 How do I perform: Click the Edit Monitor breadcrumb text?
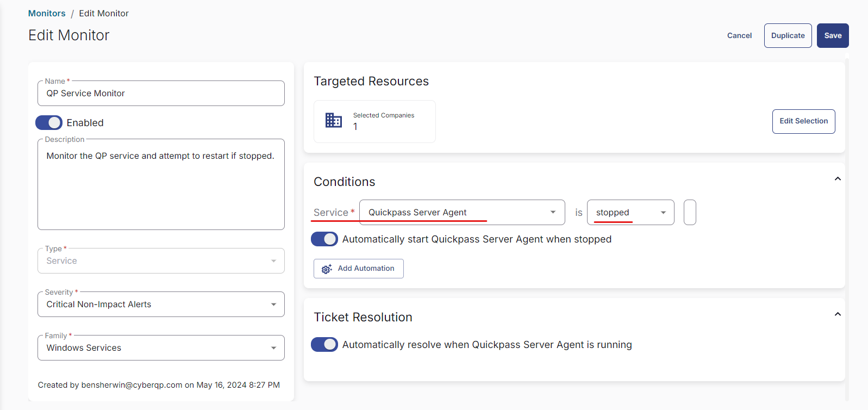pos(104,14)
